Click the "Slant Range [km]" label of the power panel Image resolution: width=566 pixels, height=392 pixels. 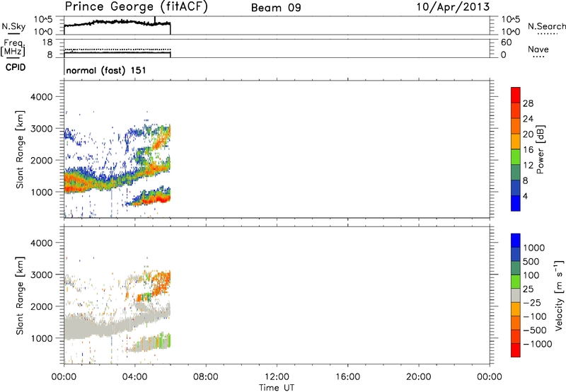click(20, 149)
